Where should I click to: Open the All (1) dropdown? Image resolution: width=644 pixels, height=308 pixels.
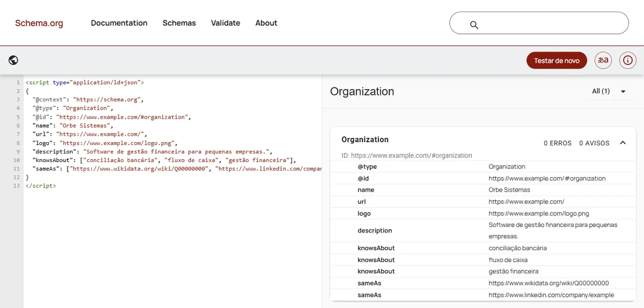point(609,91)
